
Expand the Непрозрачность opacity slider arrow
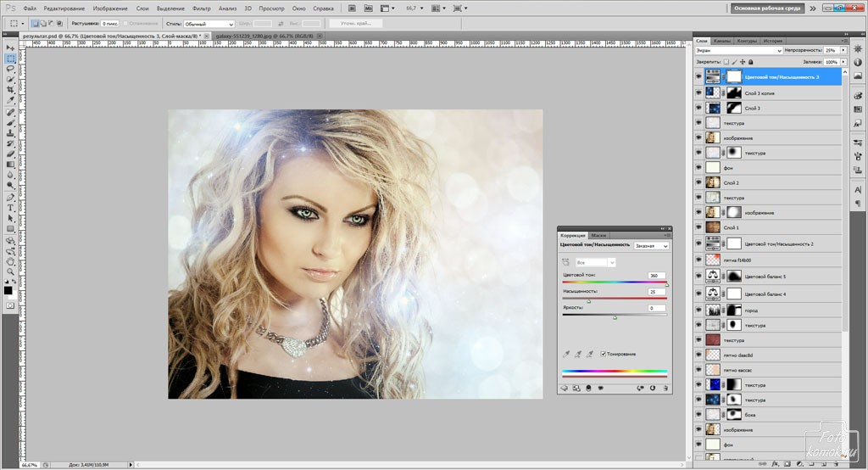click(843, 51)
